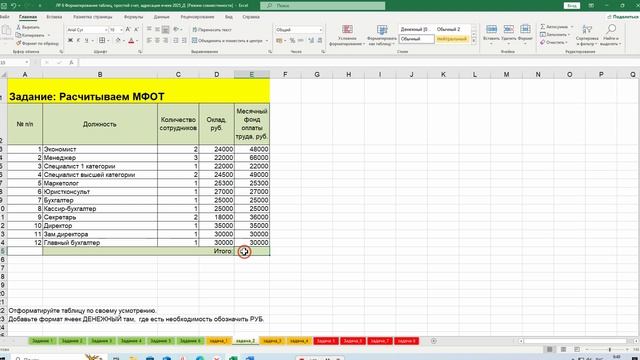Open the number format dropdown showing Общий
The height and width of the screenshot is (360, 640).
320,30
